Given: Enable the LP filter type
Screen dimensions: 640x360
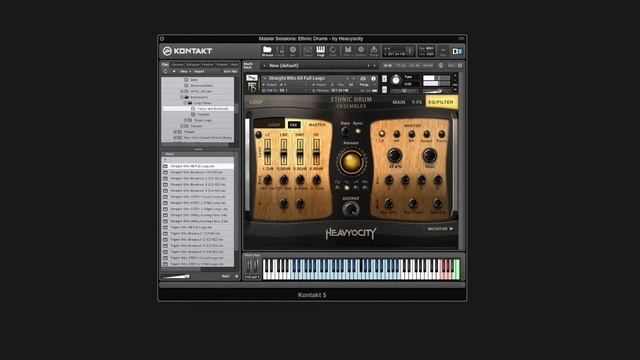Looking at the screenshot, I should [x=381, y=133].
